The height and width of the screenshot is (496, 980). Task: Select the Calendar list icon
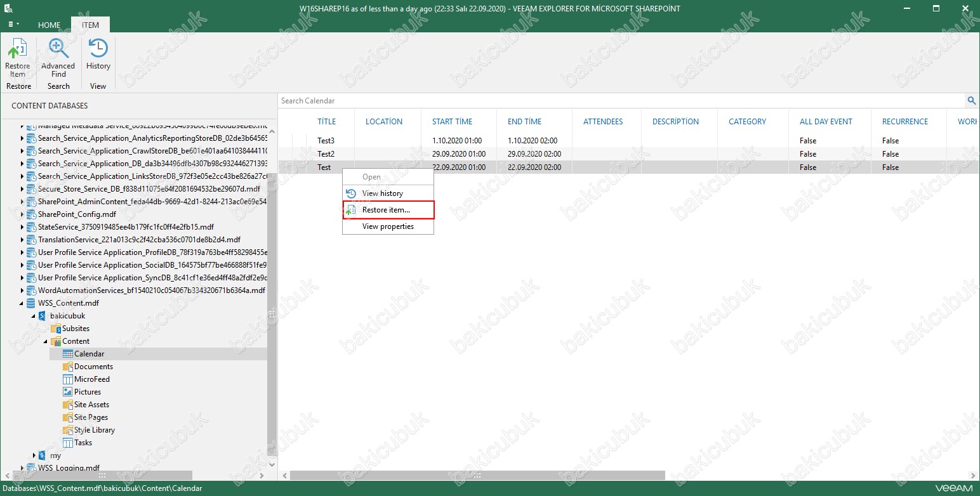click(68, 354)
